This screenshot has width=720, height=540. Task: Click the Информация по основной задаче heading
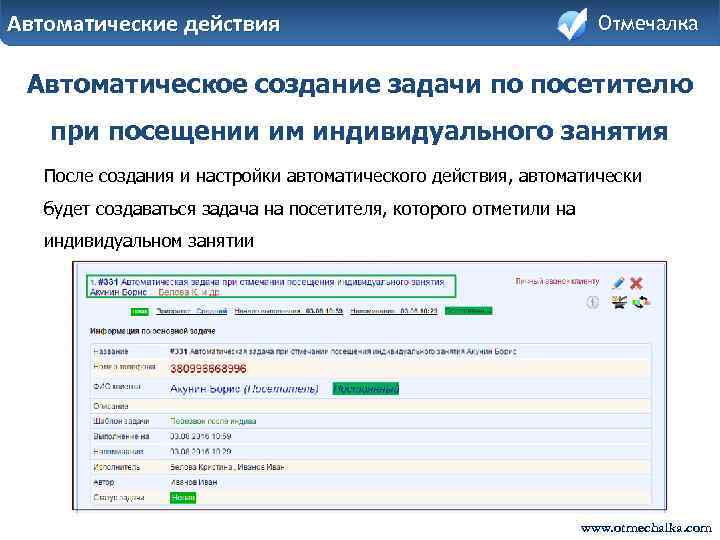click(152, 331)
